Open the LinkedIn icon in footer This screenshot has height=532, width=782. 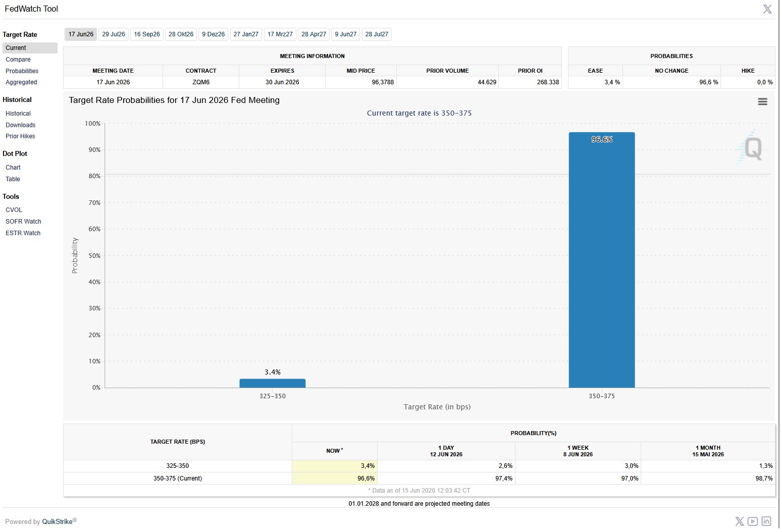[x=766, y=521]
